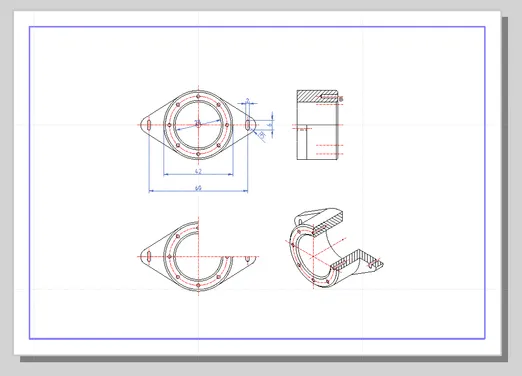
Task: Select the 42 horizontal dimension text
Action: click(x=198, y=171)
